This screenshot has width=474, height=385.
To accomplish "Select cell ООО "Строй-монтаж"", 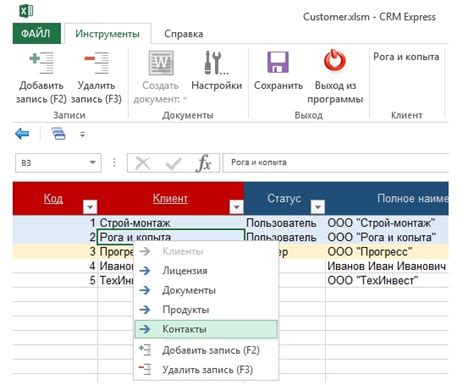I will pos(387,222).
